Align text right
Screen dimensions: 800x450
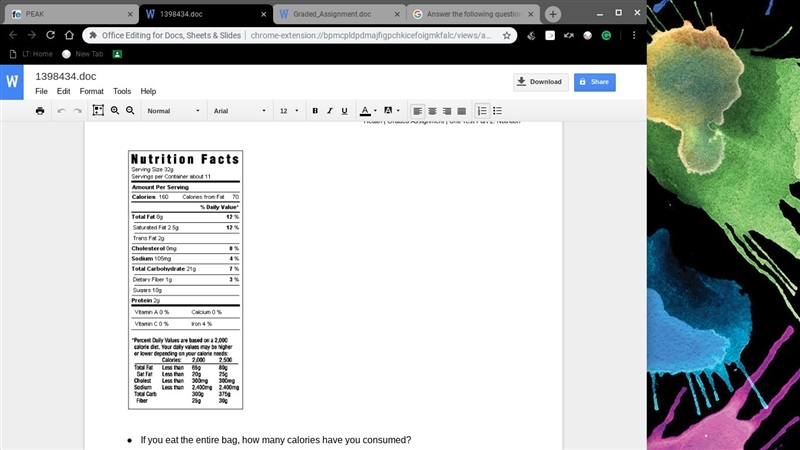pyautogui.click(x=447, y=111)
